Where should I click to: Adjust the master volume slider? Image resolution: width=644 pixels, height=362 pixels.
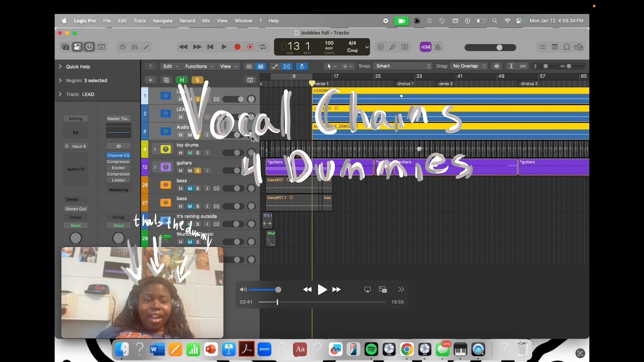point(491,47)
